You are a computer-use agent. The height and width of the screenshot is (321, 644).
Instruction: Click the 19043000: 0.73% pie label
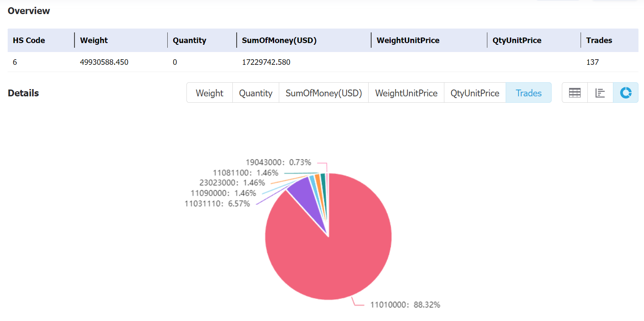[x=279, y=162]
